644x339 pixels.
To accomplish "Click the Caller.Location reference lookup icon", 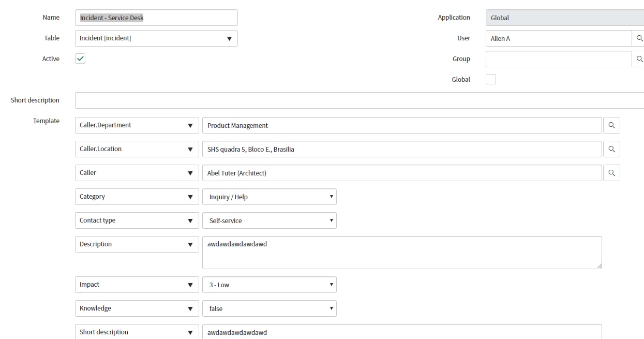I will 611,149.
